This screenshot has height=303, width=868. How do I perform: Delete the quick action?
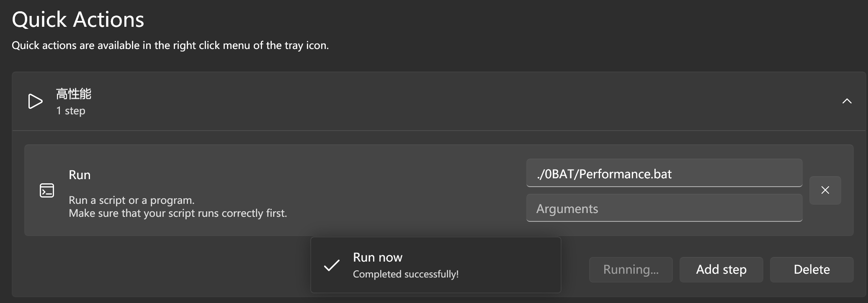[x=811, y=270]
